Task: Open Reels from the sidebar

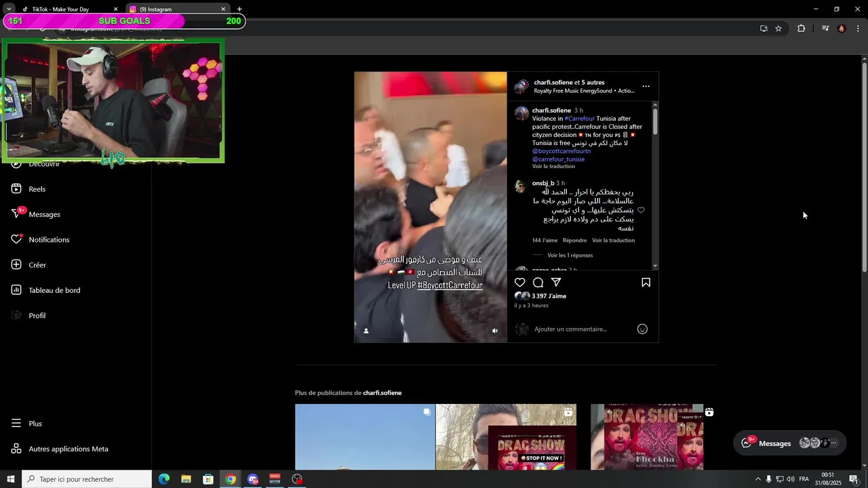Action: [x=29, y=189]
